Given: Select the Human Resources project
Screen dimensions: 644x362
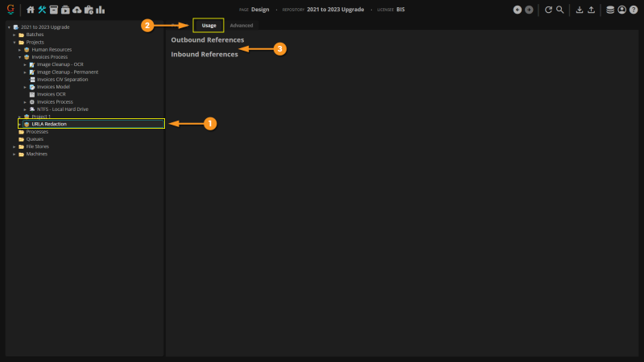Looking at the screenshot, I should pos(52,50).
